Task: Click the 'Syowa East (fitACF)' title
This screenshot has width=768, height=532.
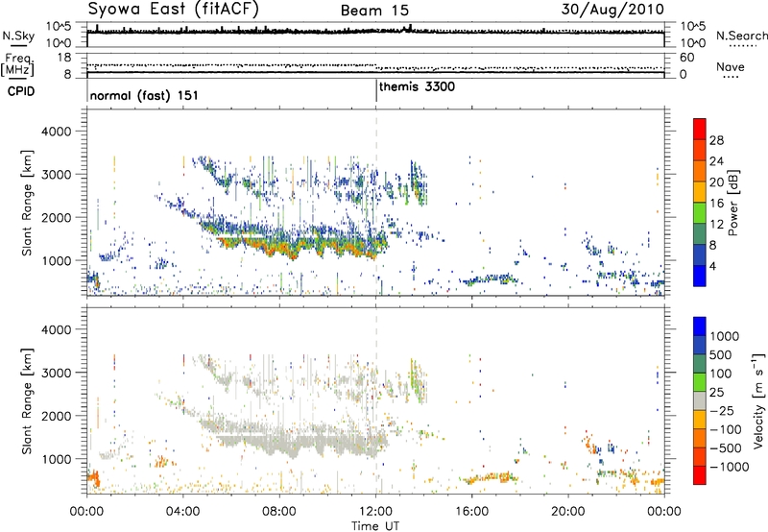Action: tap(173, 9)
